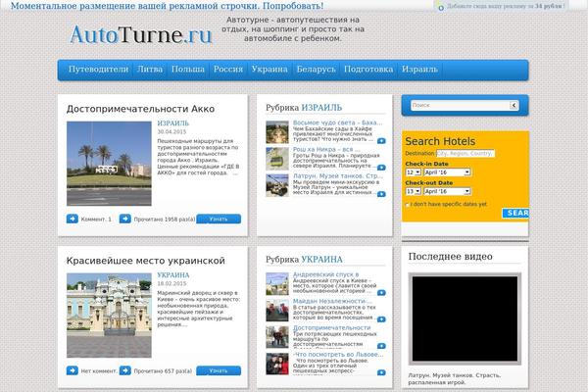Open the Украина menu item

coord(269,70)
